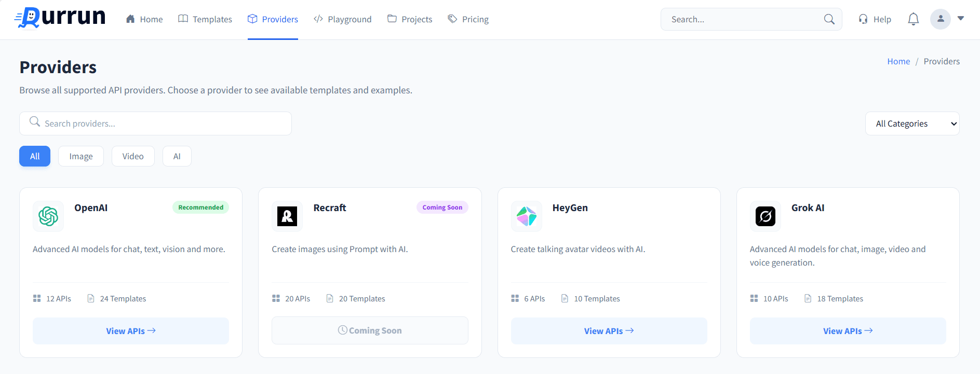Click the Grok AI card title
Screen dimensions: 980x374
(808, 208)
